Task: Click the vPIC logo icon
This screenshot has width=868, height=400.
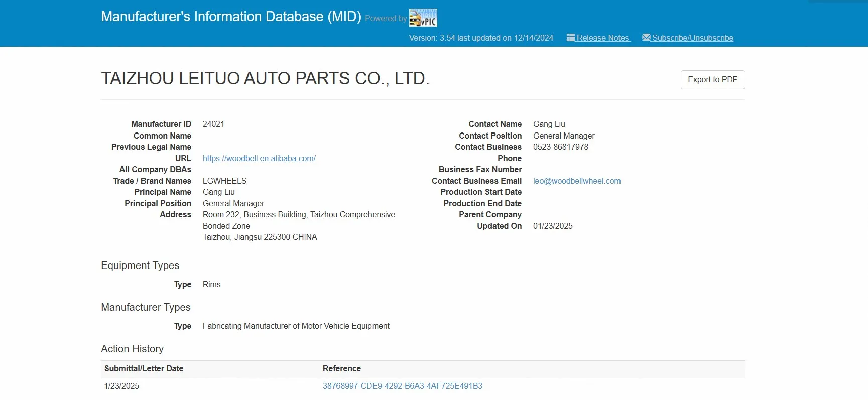Action: click(x=423, y=18)
